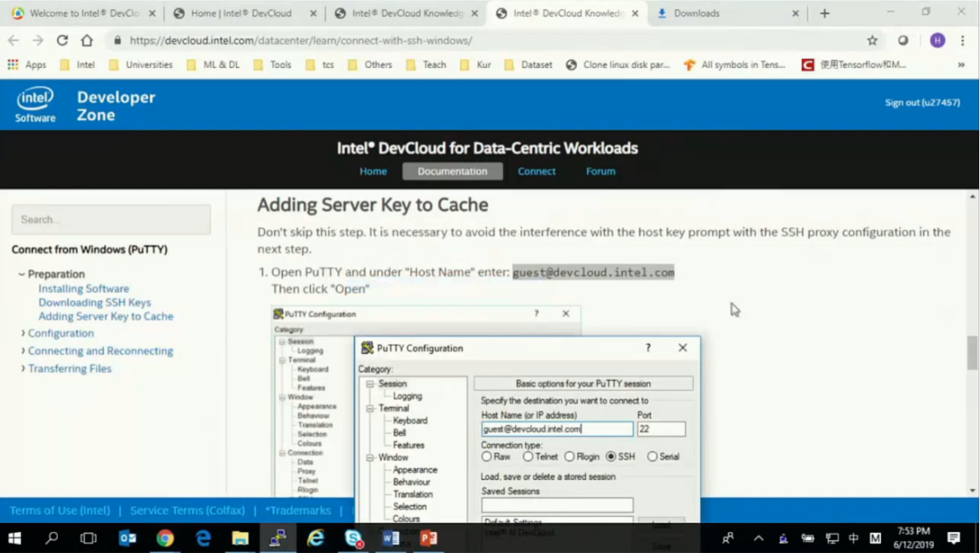This screenshot has height=553, width=980.
Task: Reload the page with the refresh icon
Action: pyautogui.click(x=62, y=40)
